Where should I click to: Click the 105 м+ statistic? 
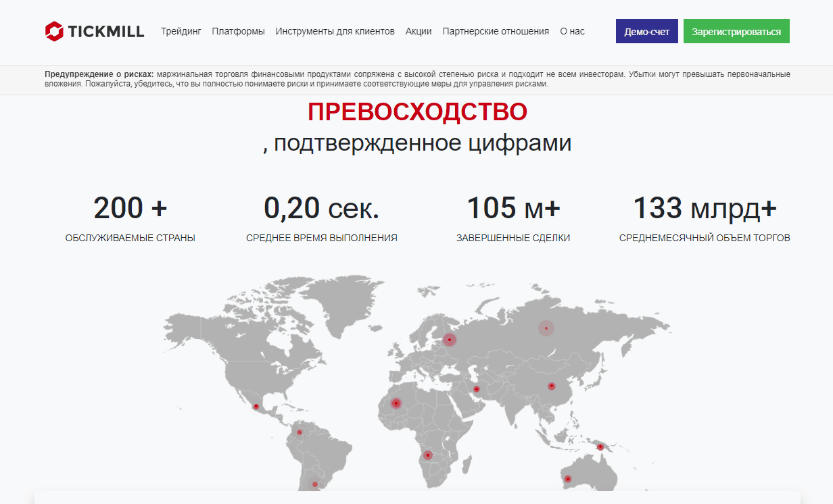(x=514, y=208)
